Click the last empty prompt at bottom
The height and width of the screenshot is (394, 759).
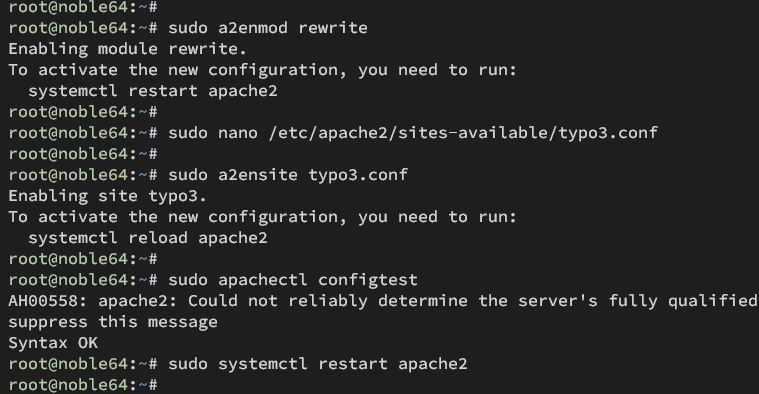(83, 385)
